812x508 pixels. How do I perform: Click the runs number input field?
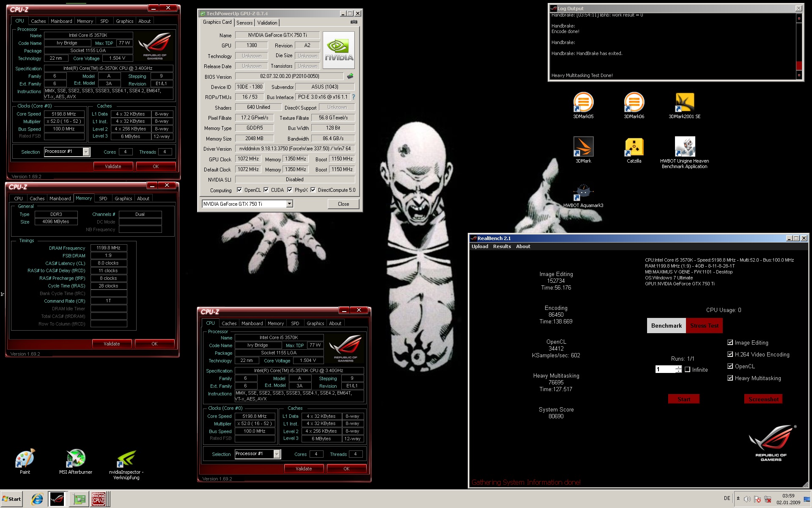pos(666,369)
